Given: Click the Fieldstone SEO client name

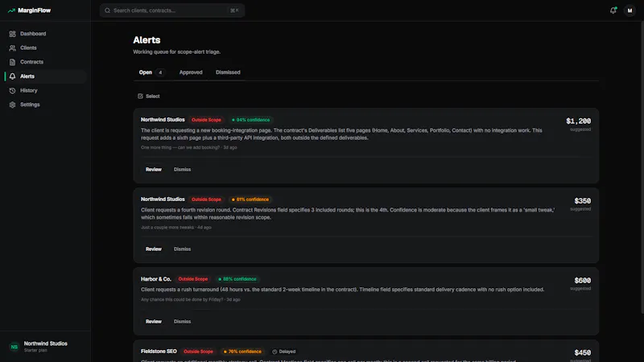Looking at the screenshot, I should point(159,352).
